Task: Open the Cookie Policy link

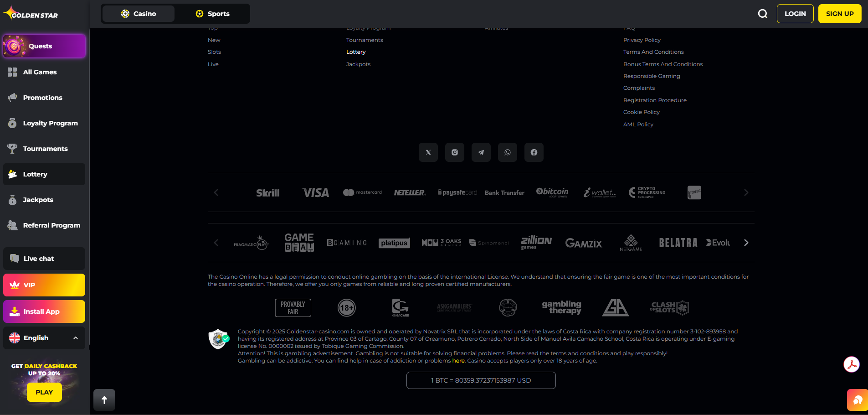Action: point(641,112)
